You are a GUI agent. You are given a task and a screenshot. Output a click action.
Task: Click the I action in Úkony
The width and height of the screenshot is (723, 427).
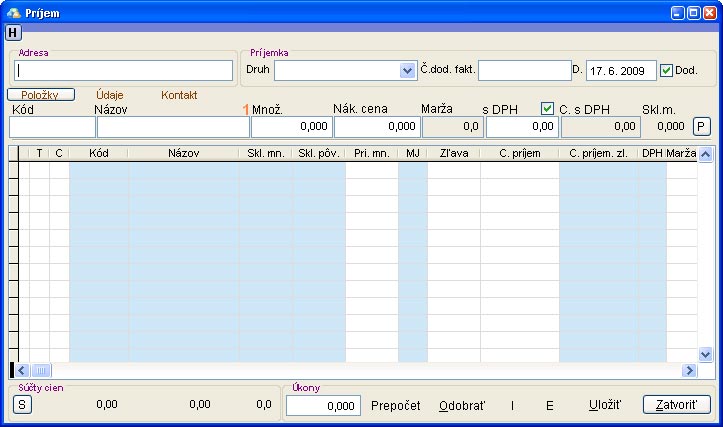click(x=513, y=405)
